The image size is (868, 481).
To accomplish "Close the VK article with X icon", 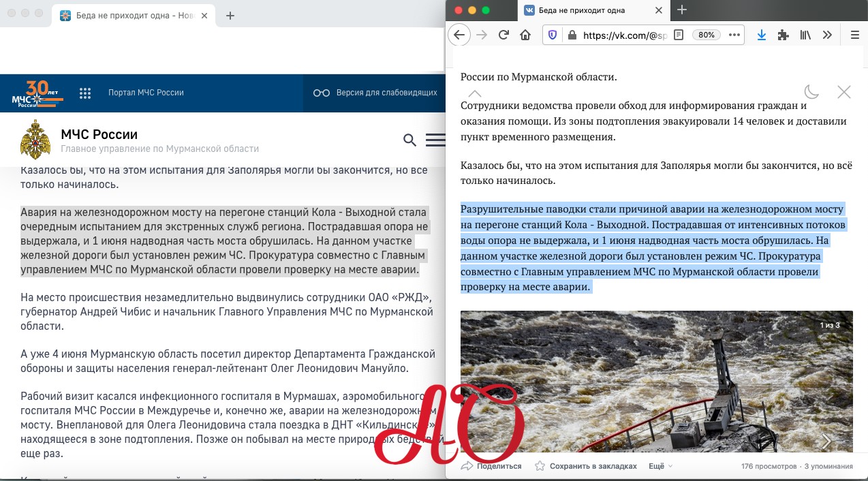I will pyautogui.click(x=843, y=92).
